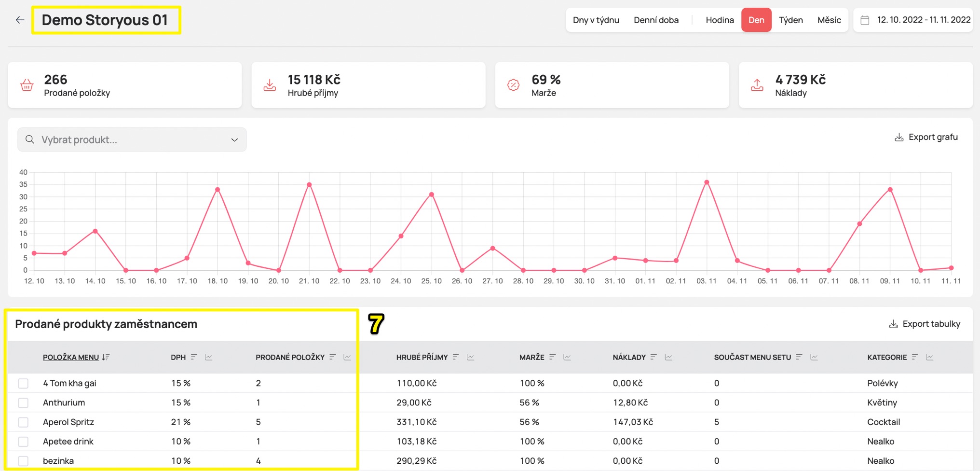Click the Export grafu download icon
This screenshot has height=471, width=980.
pyautogui.click(x=899, y=138)
